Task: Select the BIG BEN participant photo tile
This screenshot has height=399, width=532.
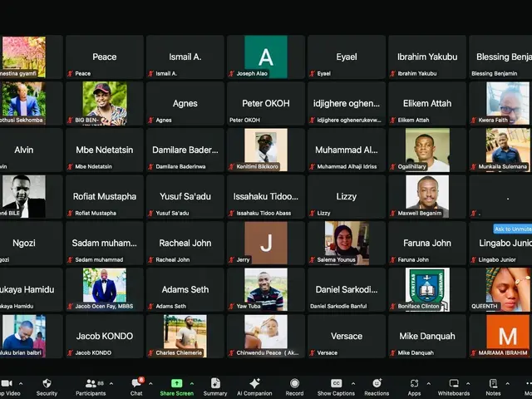Action: [x=105, y=103]
